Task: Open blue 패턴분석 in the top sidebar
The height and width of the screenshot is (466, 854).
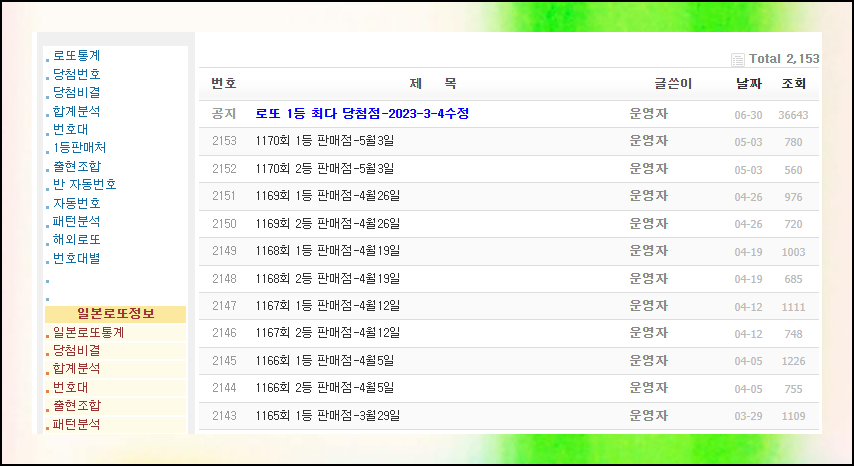Action: click(x=76, y=222)
